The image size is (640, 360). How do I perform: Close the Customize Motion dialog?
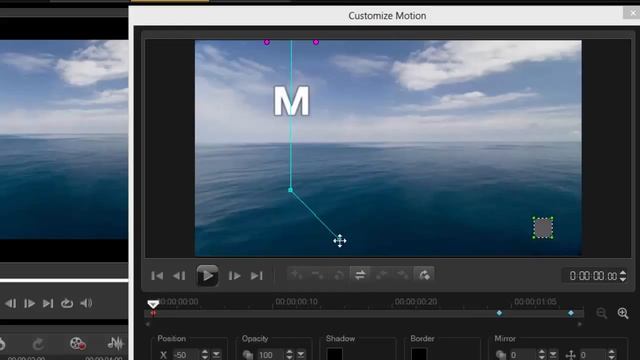[x=632, y=13]
